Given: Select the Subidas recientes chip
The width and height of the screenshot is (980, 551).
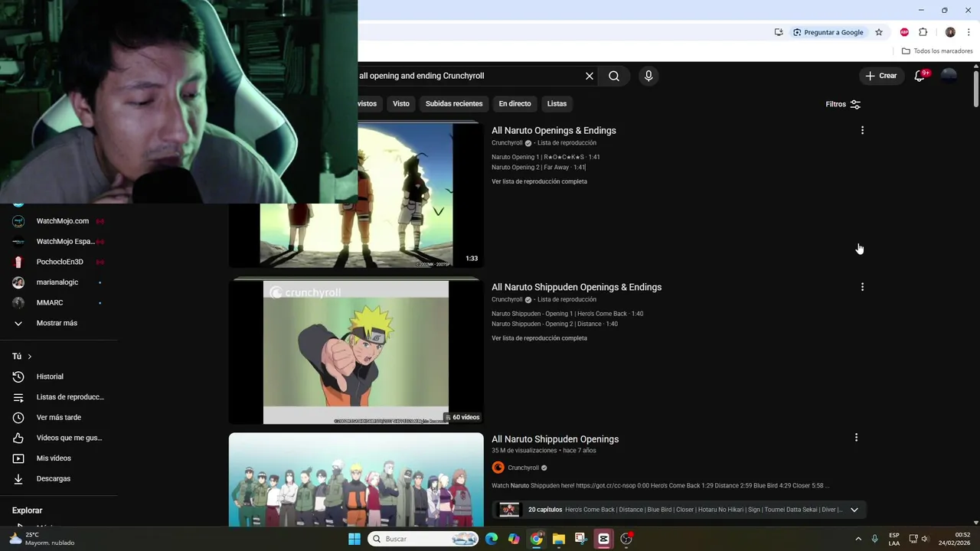Looking at the screenshot, I should point(454,103).
